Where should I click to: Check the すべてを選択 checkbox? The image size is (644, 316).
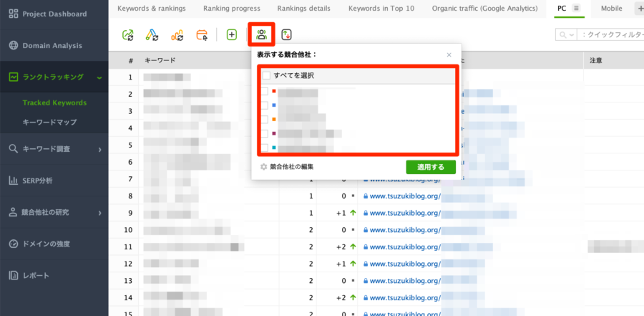(266, 76)
